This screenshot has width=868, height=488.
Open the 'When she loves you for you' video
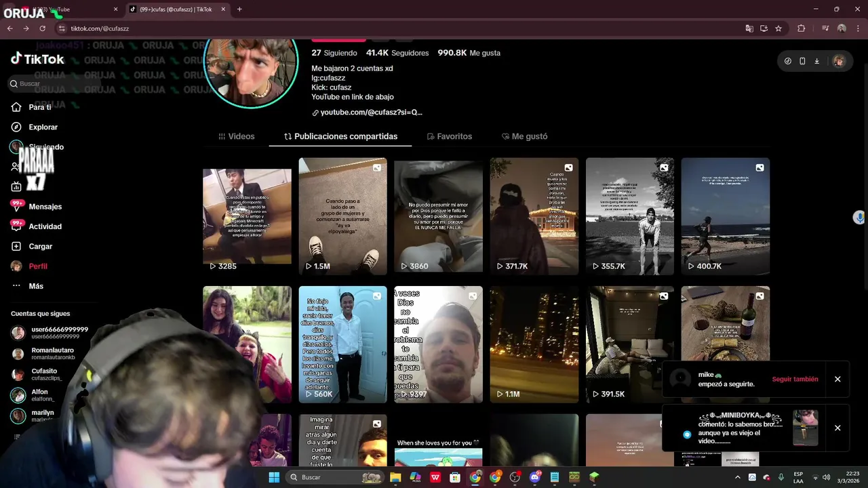pyautogui.click(x=439, y=441)
